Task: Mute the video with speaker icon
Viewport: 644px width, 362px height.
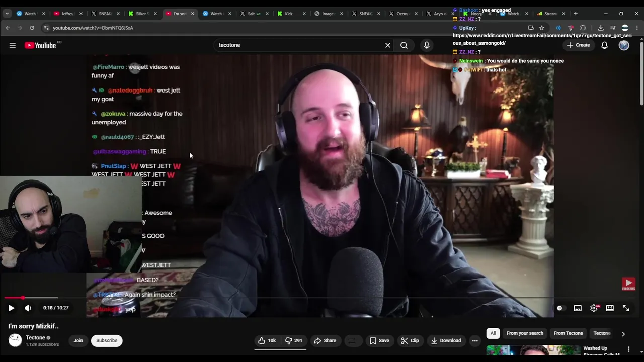Action: tap(28, 308)
